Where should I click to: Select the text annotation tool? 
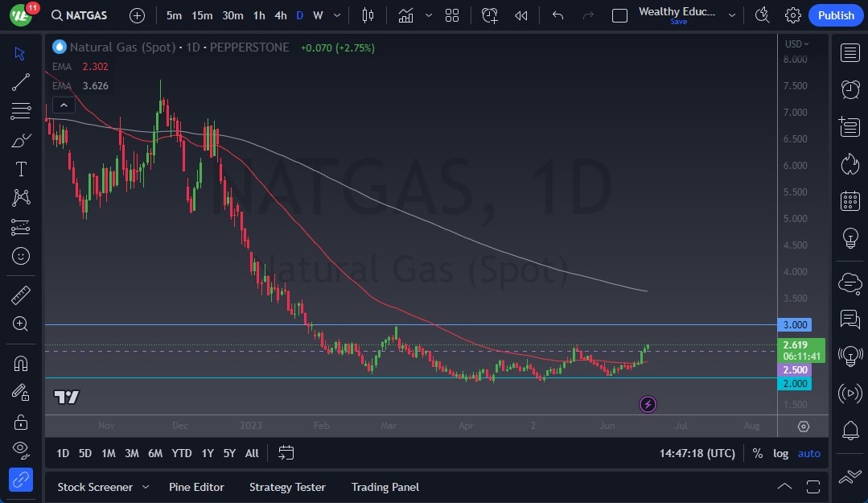click(x=20, y=169)
